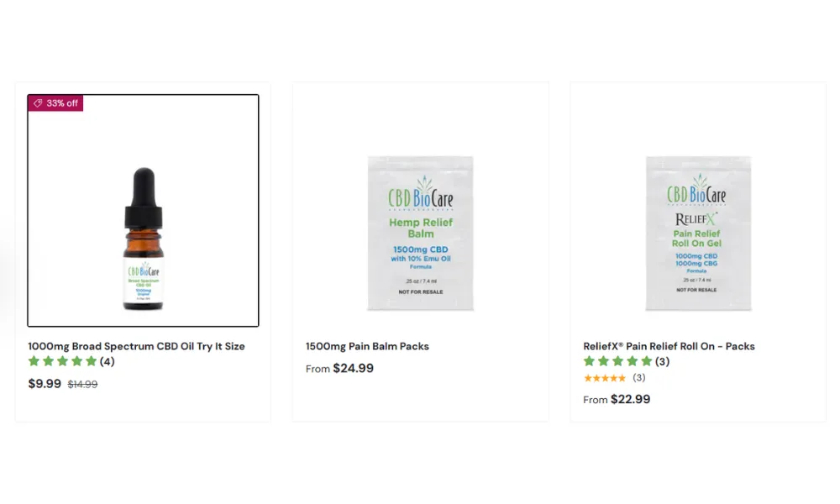The height and width of the screenshot is (504, 840).
Task: Select the second green star on the ReliefX rating
Action: (x=604, y=360)
